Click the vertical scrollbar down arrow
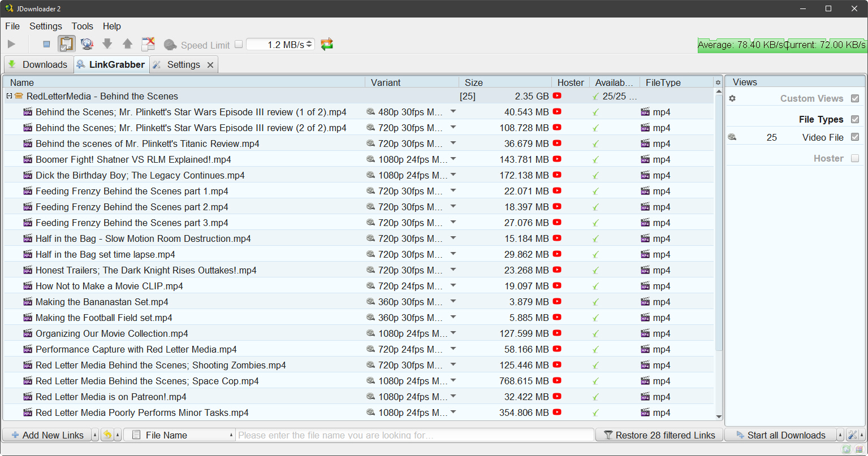Viewport: 868px width, 456px height. click(x=719, y=417)
